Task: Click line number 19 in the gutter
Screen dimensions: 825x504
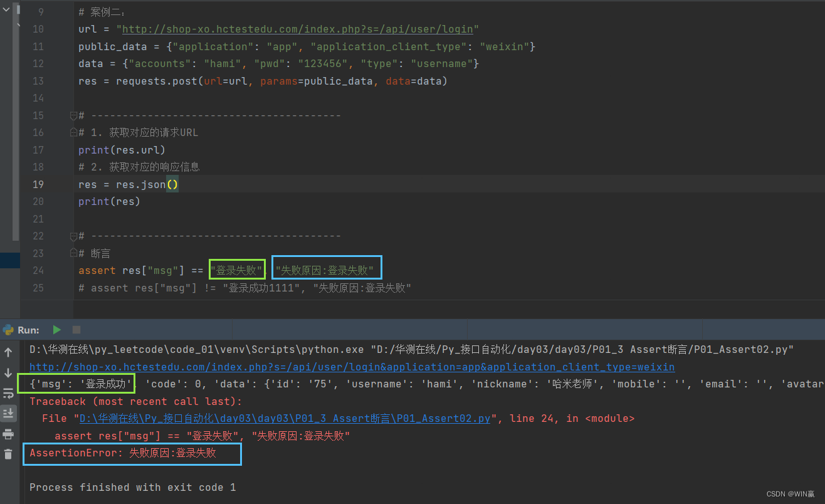Action: [x=38, y=184]
